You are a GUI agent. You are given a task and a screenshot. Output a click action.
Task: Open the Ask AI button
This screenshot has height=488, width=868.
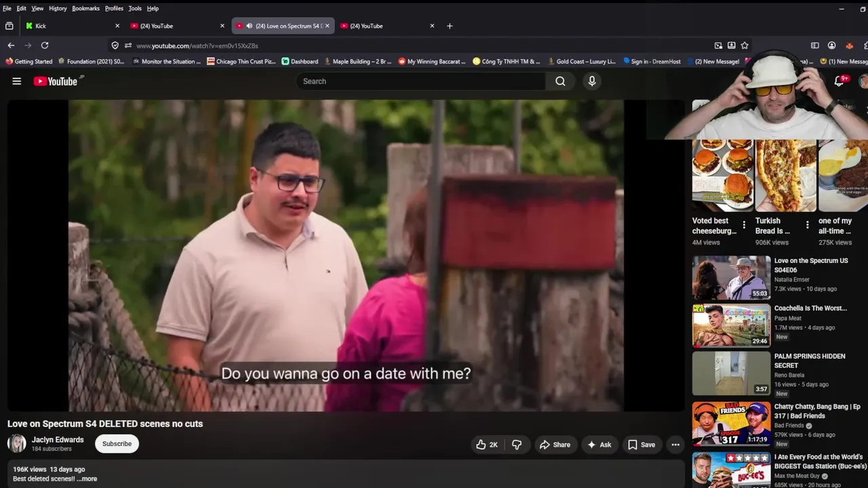pos(599,445)
